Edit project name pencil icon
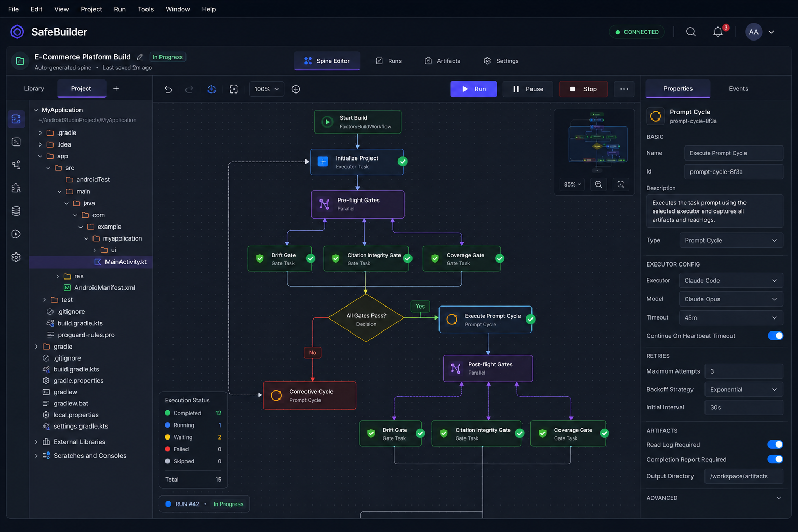The width and height of the screenshot is (798, 532). pyautogui.click(x=140, y=57)
